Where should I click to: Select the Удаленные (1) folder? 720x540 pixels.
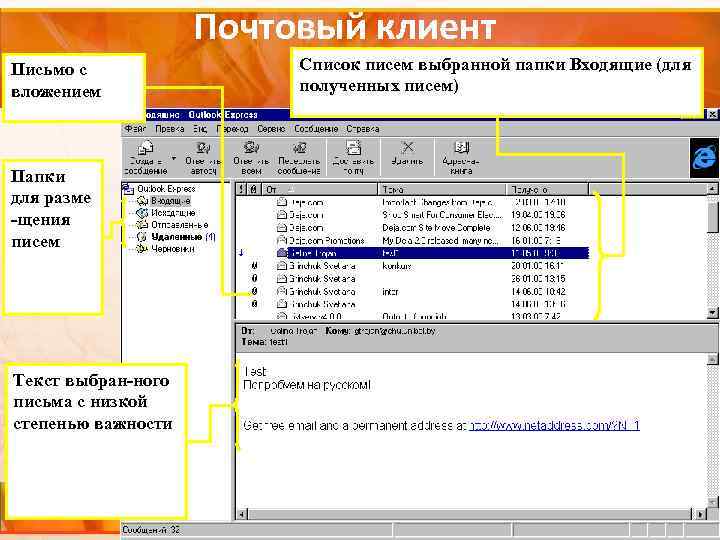(x=183, y=236)
